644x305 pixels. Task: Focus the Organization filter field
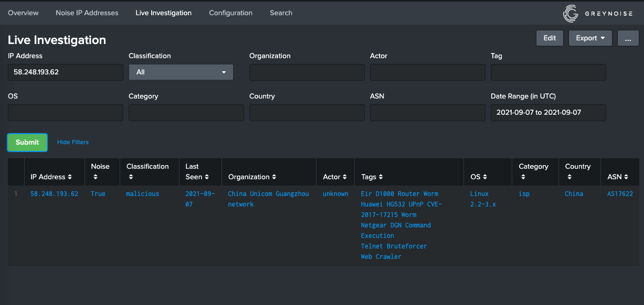pos(307,72)
